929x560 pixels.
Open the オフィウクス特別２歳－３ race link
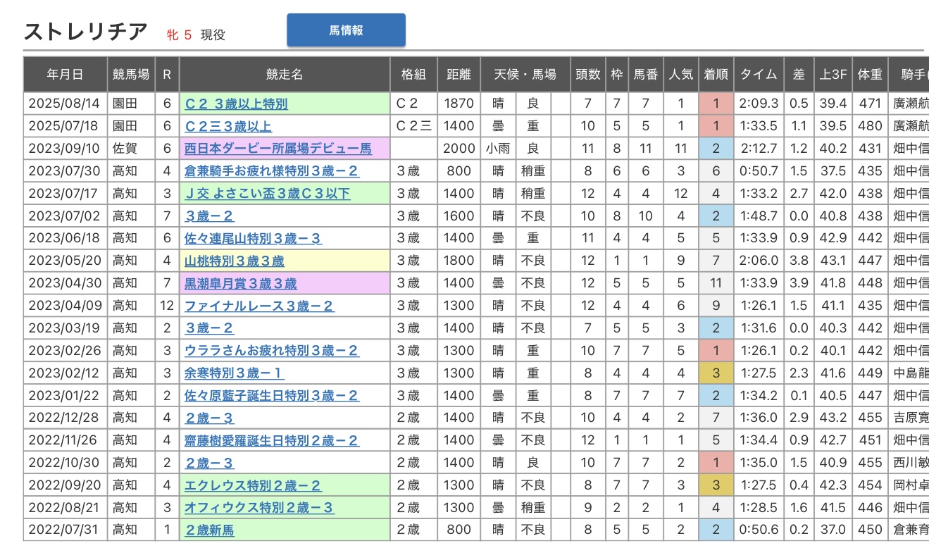pyautogui.click(x=258, y=508)
